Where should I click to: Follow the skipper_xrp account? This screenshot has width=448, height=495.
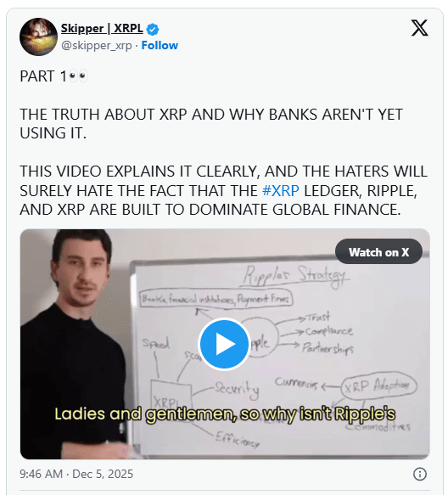(x=160, y=46)
